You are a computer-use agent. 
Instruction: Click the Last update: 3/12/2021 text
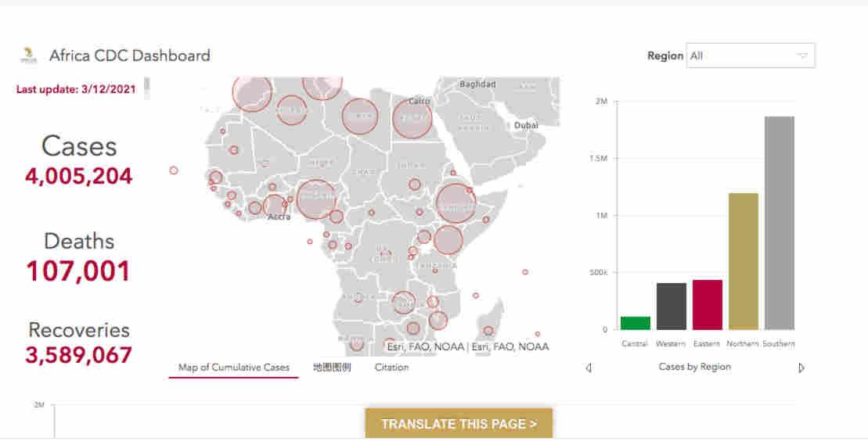click(x=76, y=89)
